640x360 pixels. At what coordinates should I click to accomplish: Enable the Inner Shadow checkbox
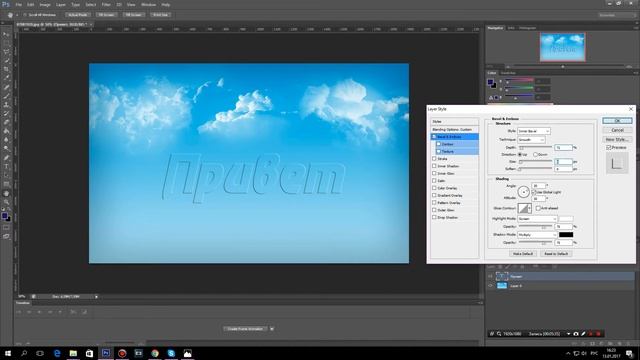434,166
